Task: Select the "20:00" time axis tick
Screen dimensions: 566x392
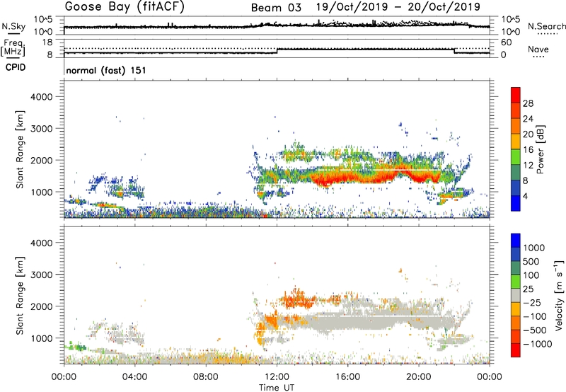Action: click(x=419, y=377)
